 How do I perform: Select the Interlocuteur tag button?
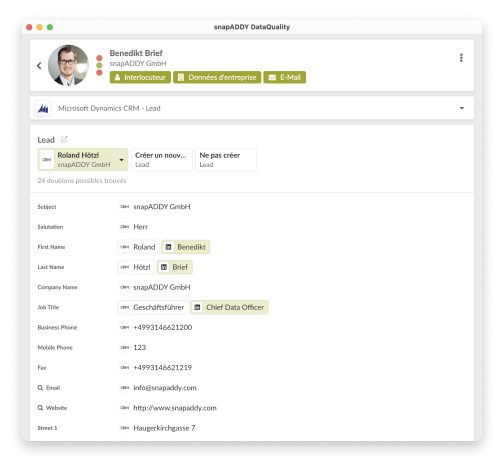pos(140,77)
